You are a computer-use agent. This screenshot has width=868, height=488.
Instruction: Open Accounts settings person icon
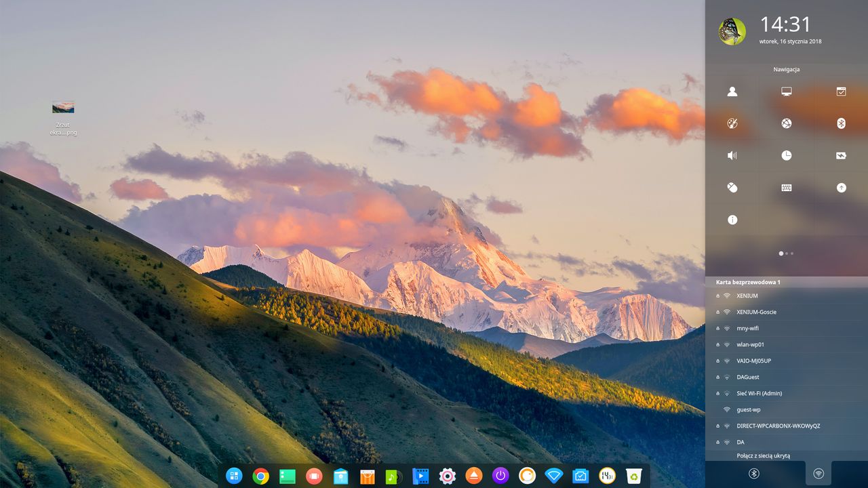[732, 91]
